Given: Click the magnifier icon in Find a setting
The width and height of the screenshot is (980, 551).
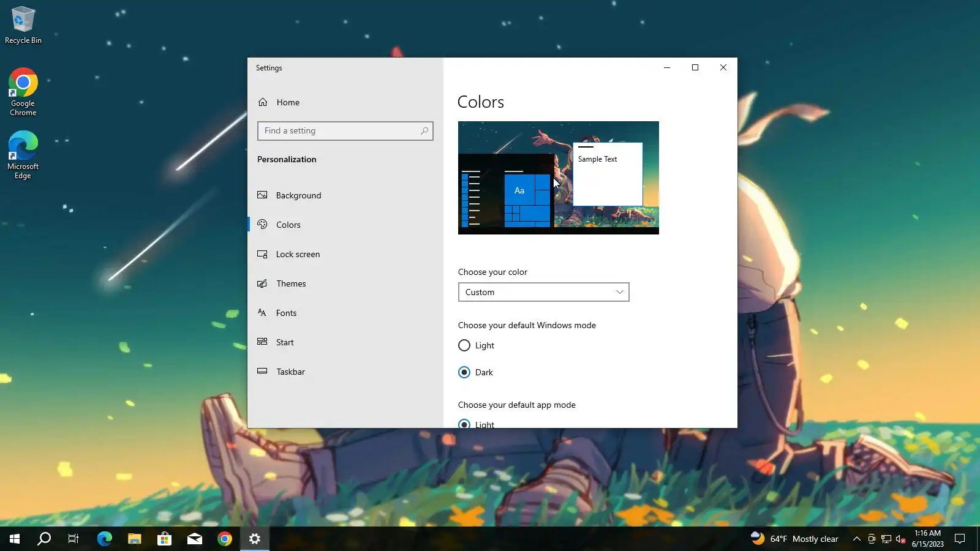Looking at the screenshot, I should pyautogui.click(x=424, y=131).
